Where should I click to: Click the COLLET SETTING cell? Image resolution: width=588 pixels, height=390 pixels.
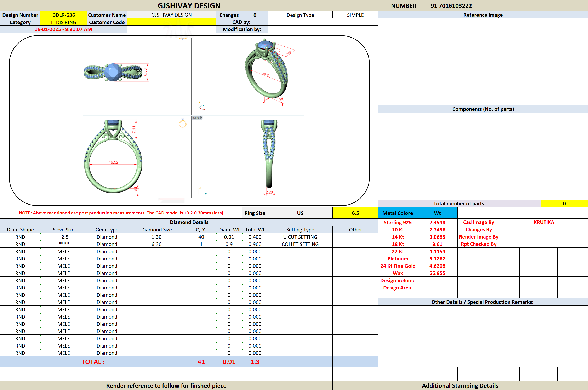[x=300, y=244]
